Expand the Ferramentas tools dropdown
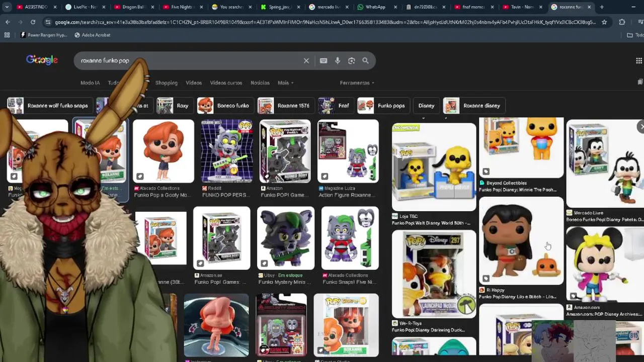This screenshot has height=362, width=644. [357, 83]
